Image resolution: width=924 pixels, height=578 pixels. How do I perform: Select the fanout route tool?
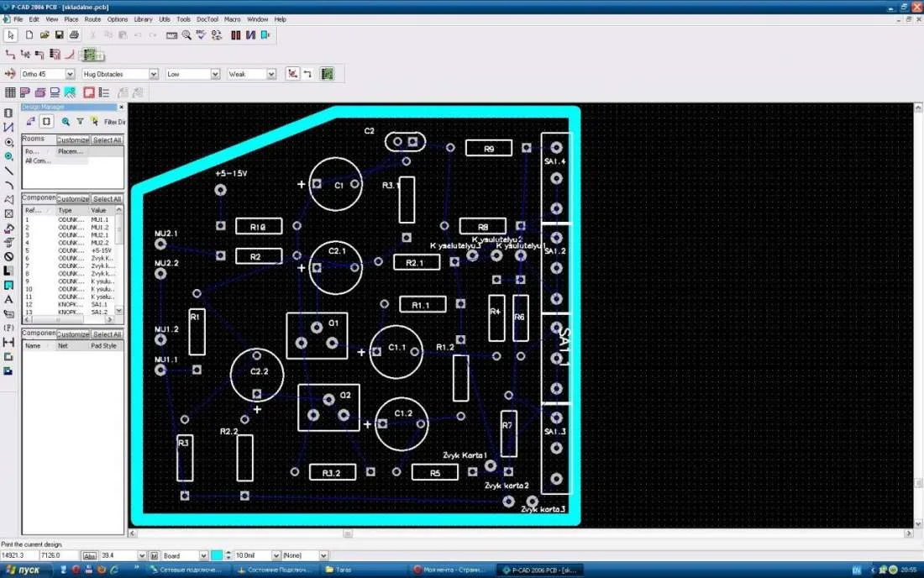click(x=25, y=55)
